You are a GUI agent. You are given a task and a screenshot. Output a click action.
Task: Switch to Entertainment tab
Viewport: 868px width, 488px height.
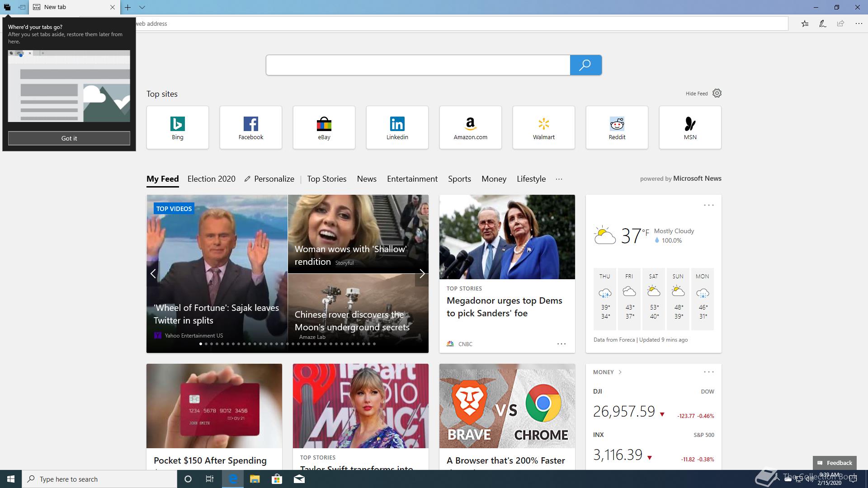coord(412,179)
